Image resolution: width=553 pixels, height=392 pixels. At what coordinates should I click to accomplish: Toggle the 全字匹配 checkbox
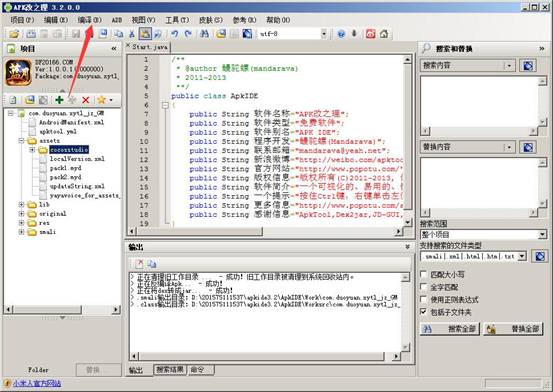click(x=424, y=287)
